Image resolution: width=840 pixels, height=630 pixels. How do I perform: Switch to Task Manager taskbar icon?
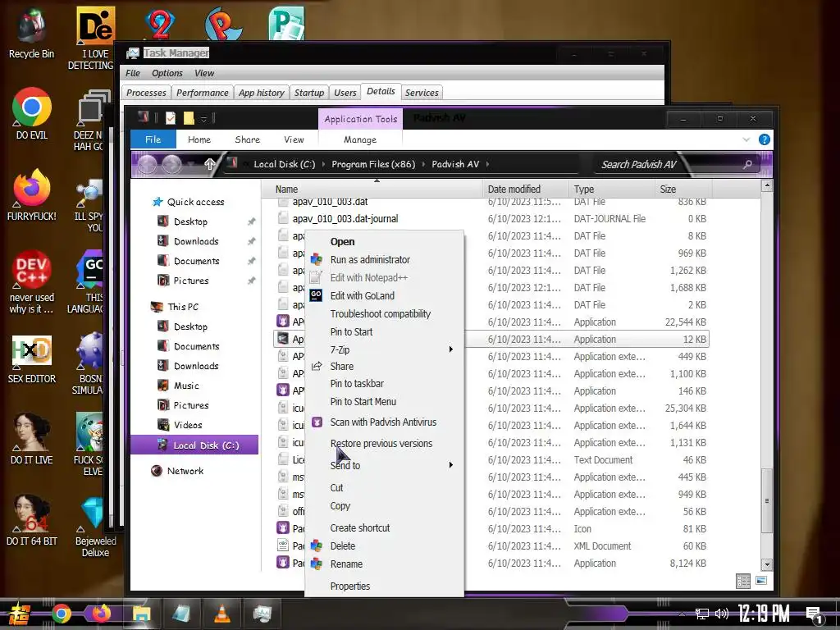pyautogui.click(x=262, y=614)
